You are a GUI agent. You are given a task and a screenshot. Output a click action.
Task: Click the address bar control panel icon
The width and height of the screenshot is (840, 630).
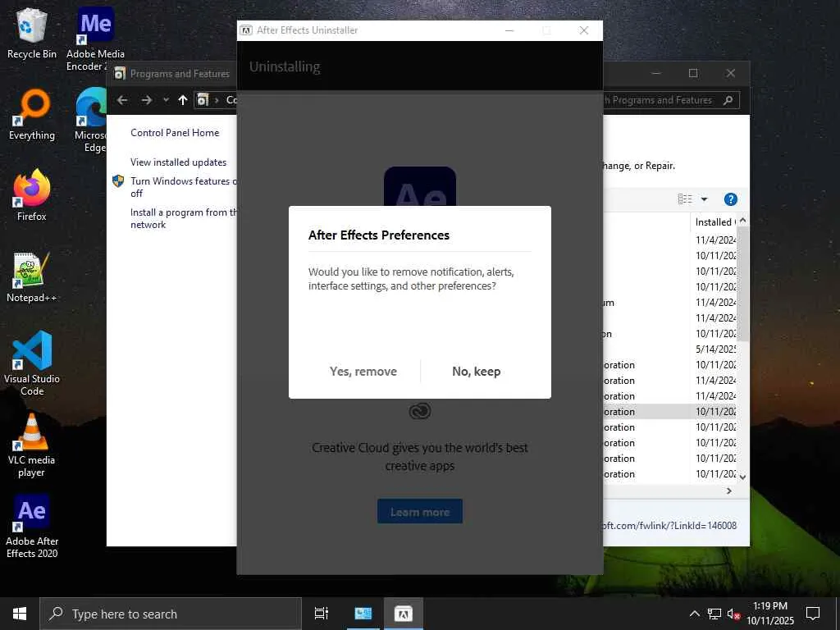203,100
